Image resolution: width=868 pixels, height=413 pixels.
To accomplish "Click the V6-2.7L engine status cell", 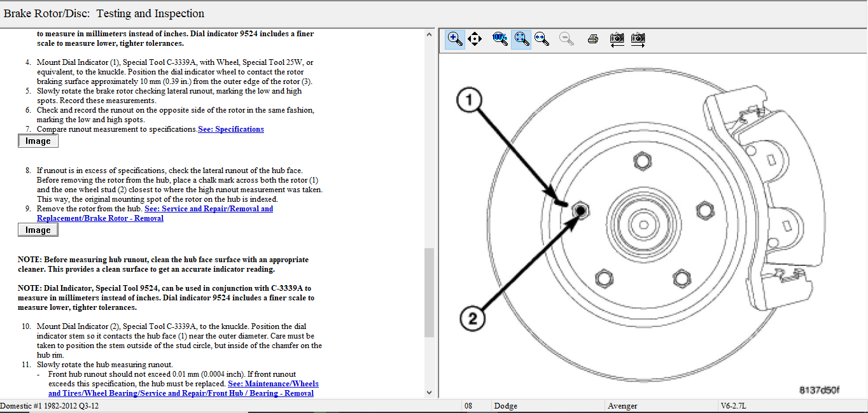I will [734, 406].
